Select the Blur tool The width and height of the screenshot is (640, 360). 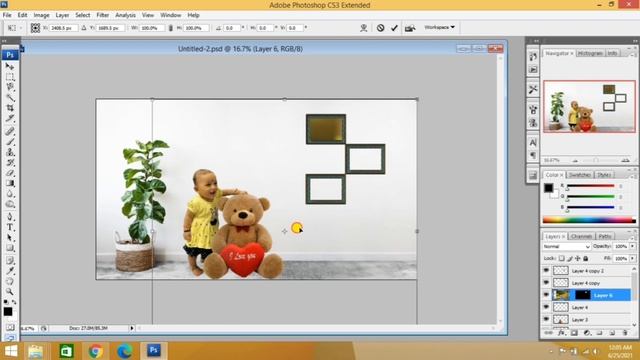[x=10, y=194]
